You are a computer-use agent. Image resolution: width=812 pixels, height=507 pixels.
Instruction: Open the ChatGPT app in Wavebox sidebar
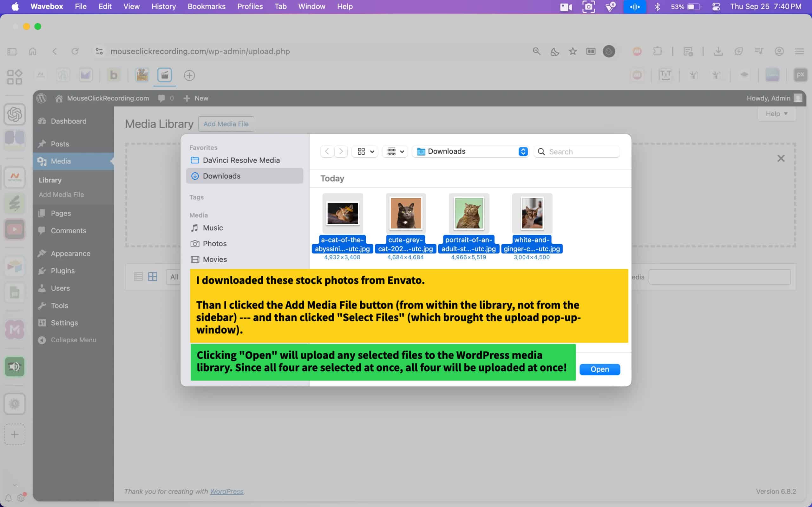14,114
